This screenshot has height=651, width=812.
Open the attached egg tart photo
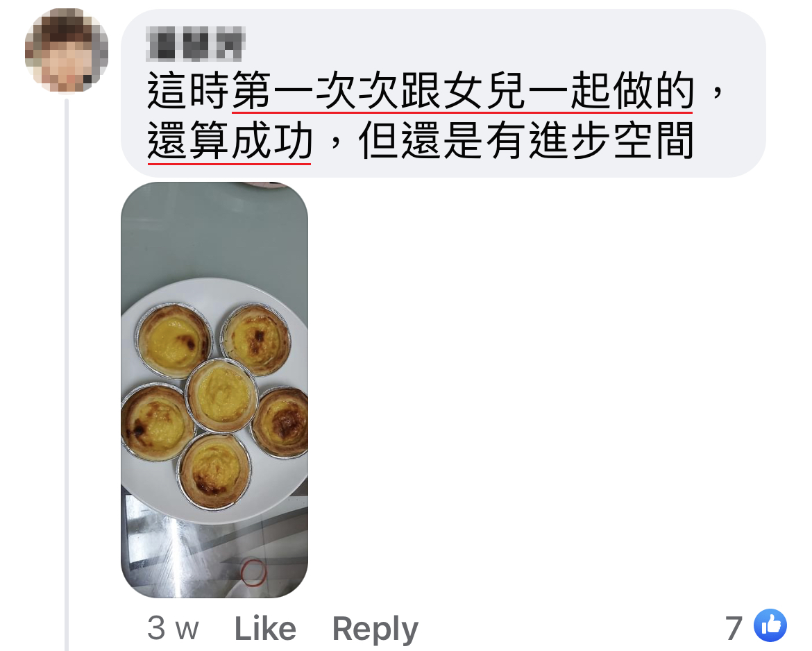[214, 389]
